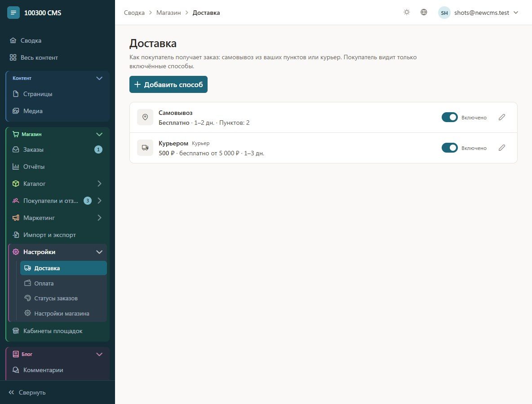532x404 pixels.
Task: Click the Самовывоз location pin icon
Action: click(145, 117)
